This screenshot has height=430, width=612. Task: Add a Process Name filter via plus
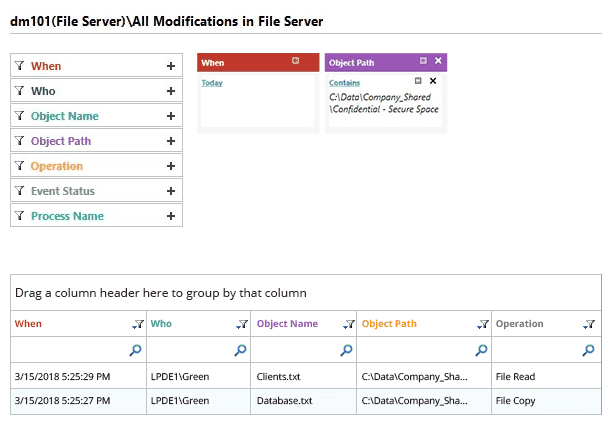[x=171, y=216]
